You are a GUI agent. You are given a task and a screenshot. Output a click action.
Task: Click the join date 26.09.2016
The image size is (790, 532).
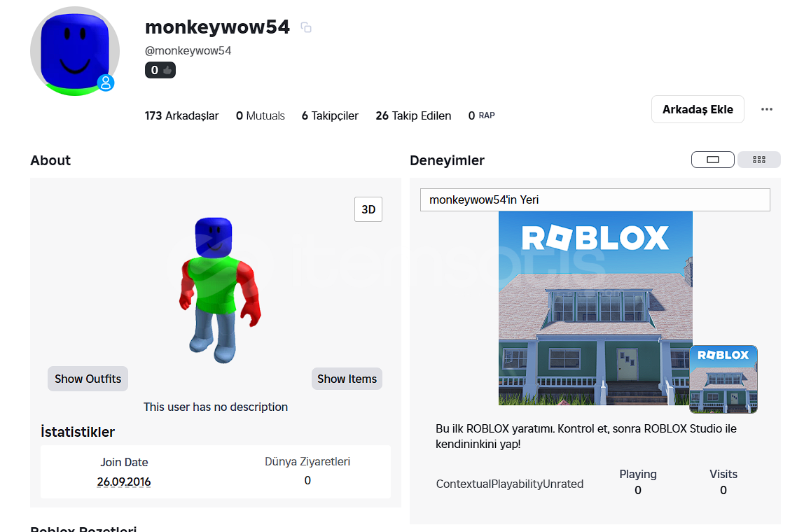click(x=124, y=482)
